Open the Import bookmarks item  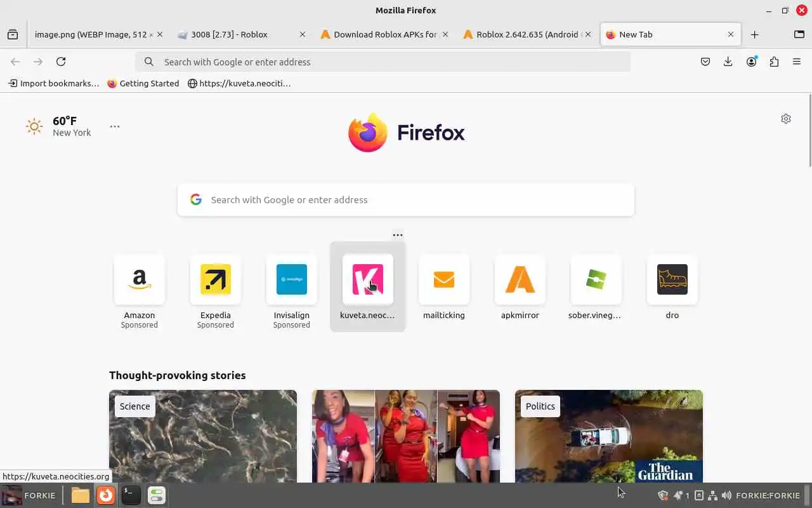pyautogui.click(x=53, y=83)
